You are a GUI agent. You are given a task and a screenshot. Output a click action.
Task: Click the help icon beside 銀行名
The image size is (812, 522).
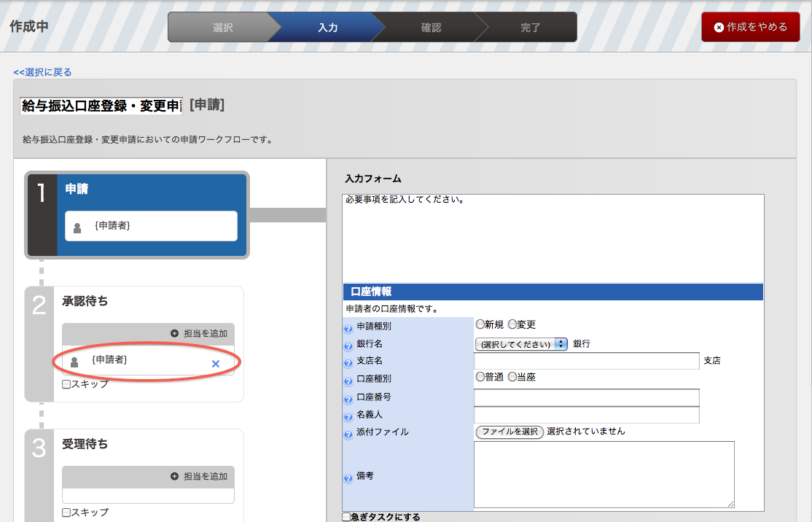click(348, 346)
